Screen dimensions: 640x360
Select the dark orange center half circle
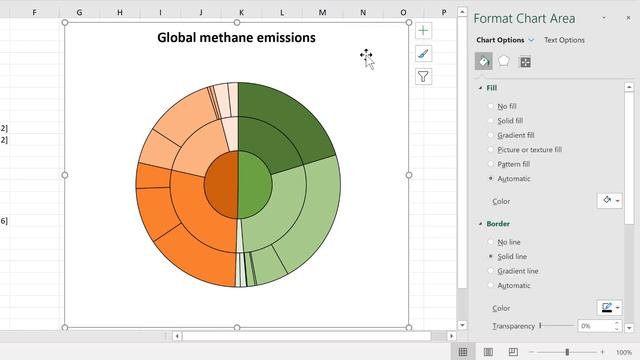click(221, 184)
